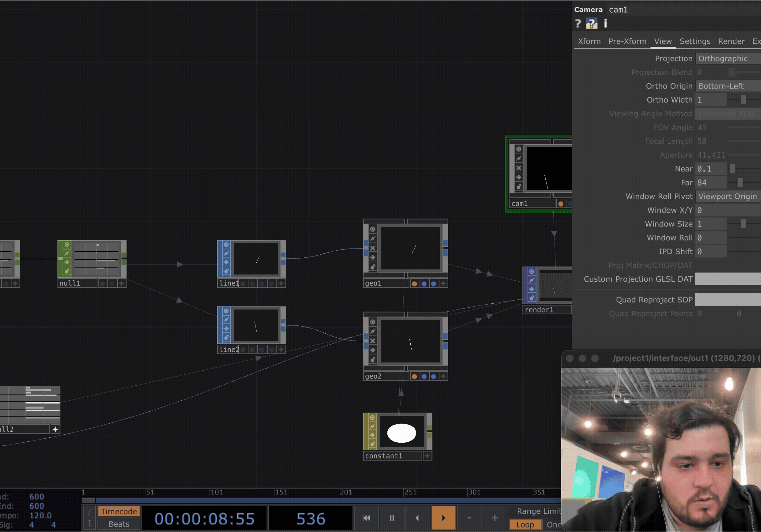Screen dimensions: 761x532
Task: Pause the timeline playback
Action: [392, 518]
